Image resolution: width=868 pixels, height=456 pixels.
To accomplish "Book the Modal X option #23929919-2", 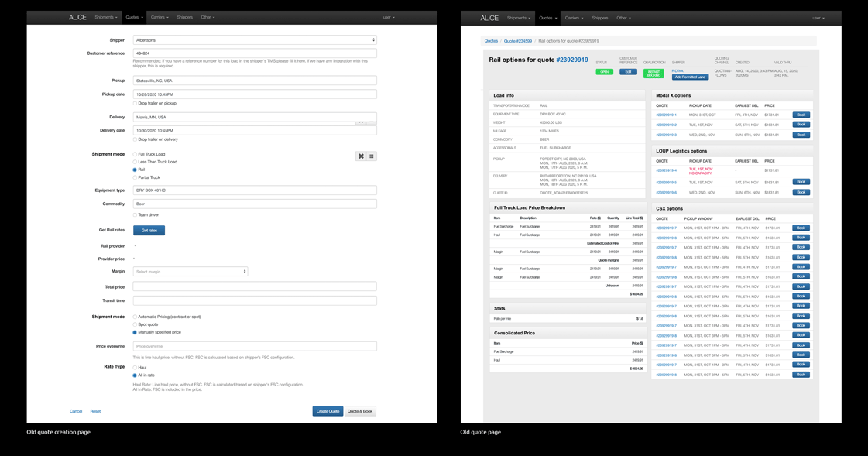I will (x=801, y=125).
